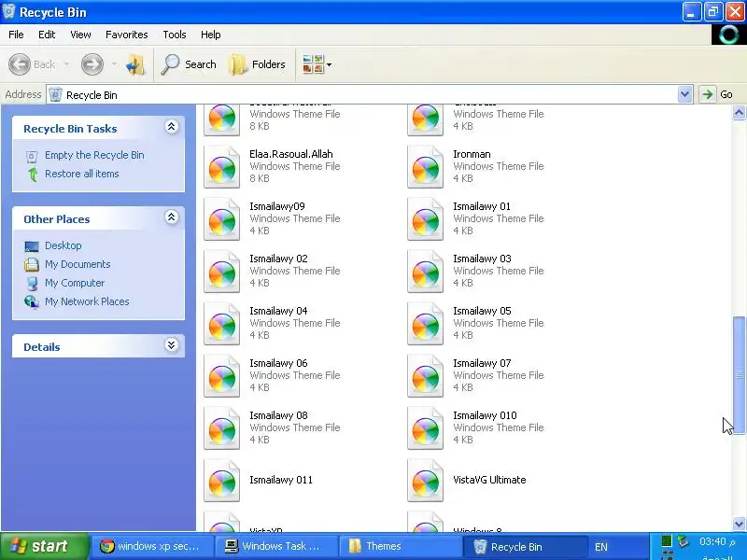
Task: Select Ismailawy 03 theme file icon
Action: coord(426,272)
